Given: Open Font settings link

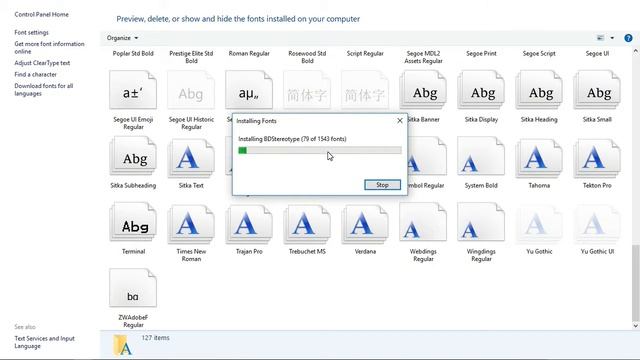Looking at the screenshot, I should (x=31, y=32).
